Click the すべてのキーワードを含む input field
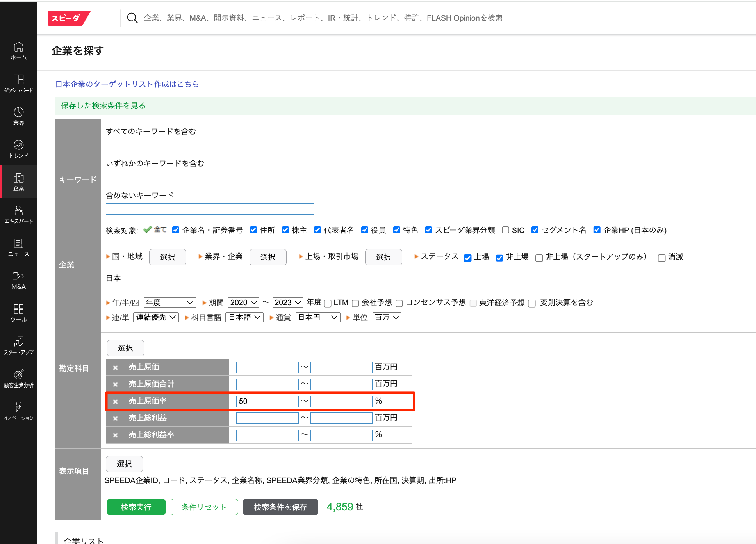This screenshot has height=544, width=756. (210, 145)
